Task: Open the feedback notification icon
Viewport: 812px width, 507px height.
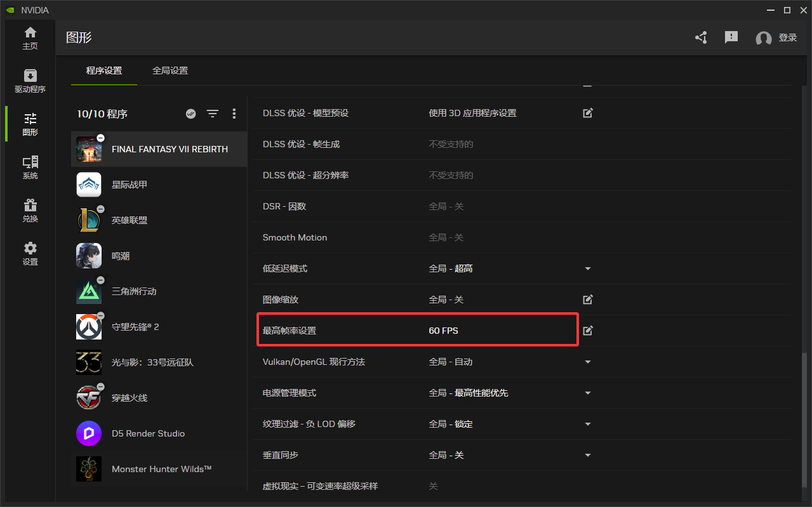Action: pos(731,37)
